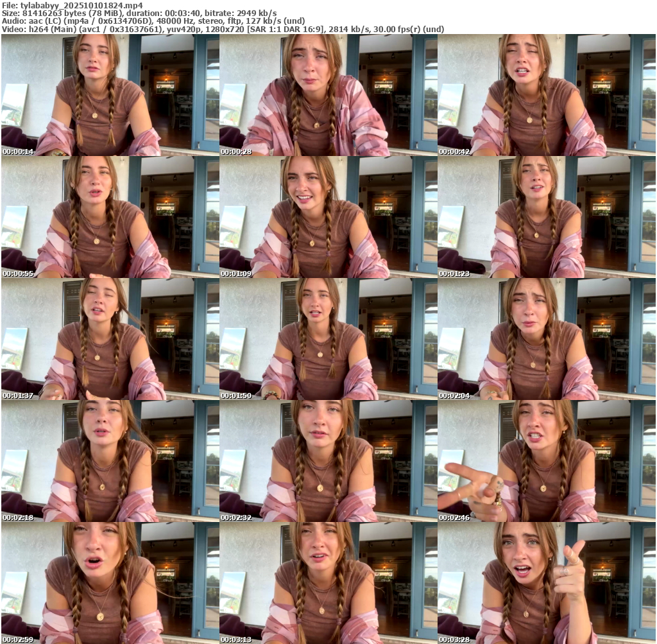Select the thumbnail frame stamped 00:00:55
The image size is (657, 644).
click(110, 217)
